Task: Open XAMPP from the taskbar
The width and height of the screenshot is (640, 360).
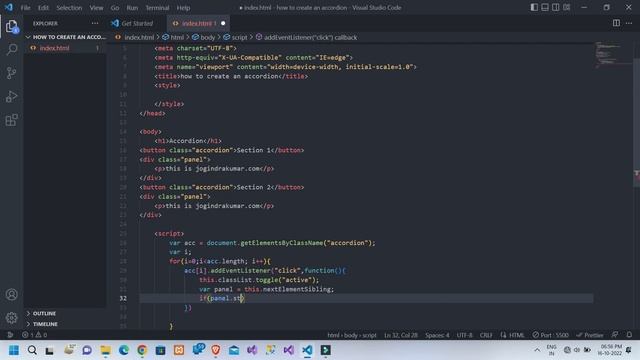Action: point(179,350)
